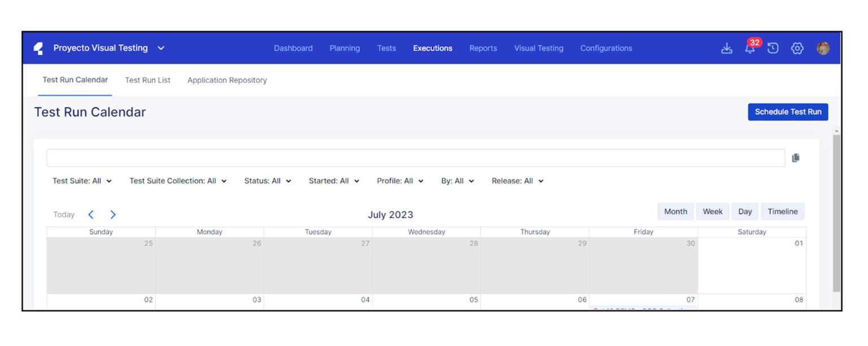Go to previous month arrow
The width and height of the screenshot is (868, 346).
click(91, 215)
